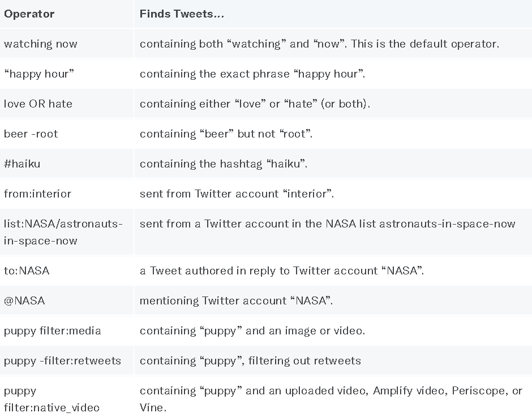Click the description "mentioning Twitter account NASA"
Image resolution: width=532 pixels, height=417 pixels.
(236, 301)
